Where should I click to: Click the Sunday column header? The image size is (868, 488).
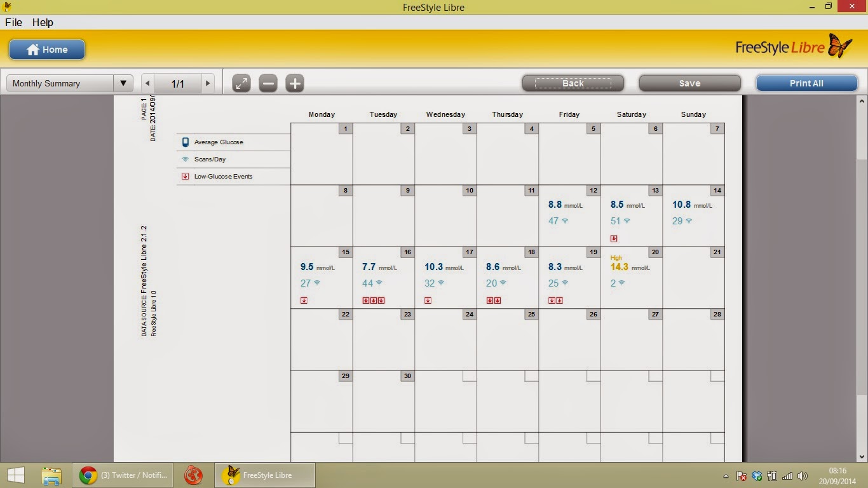click(693, 114)
